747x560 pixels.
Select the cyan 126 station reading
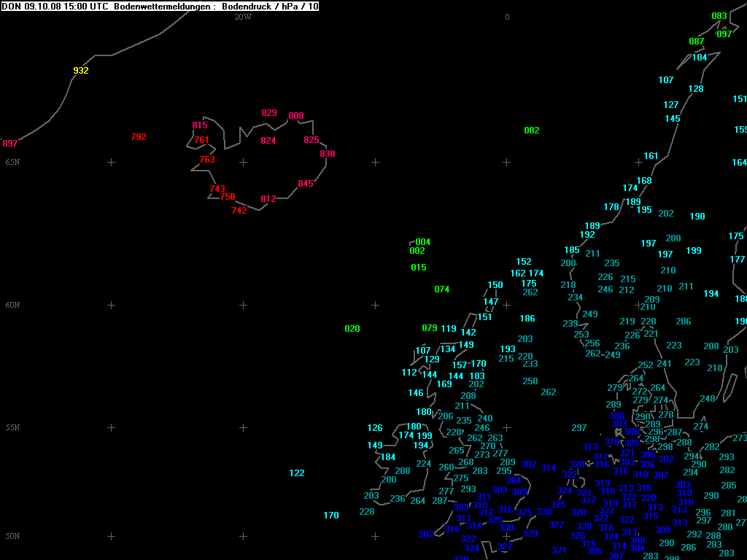click(x=375, y=428)
